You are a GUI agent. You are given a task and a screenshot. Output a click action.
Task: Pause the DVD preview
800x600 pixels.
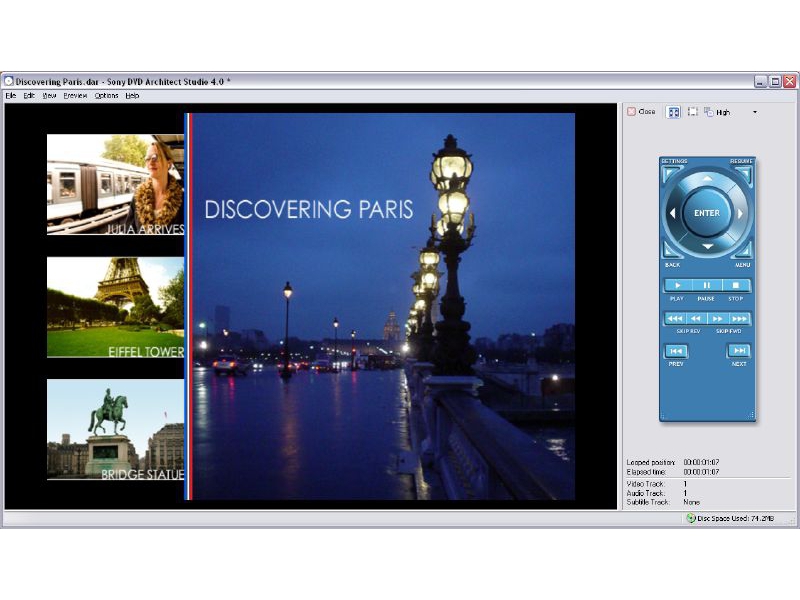click(x=707, y=286)
